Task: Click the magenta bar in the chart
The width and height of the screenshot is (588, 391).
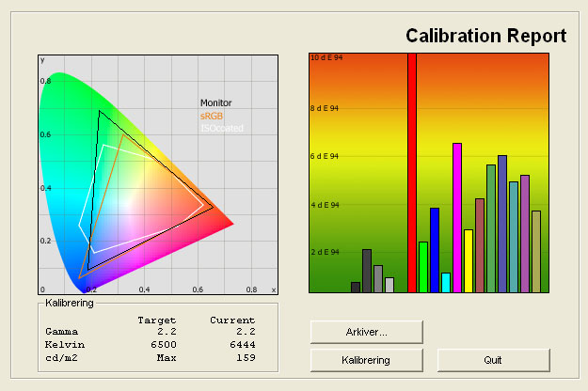Action: pyautogui.click(x=457, y=218)
